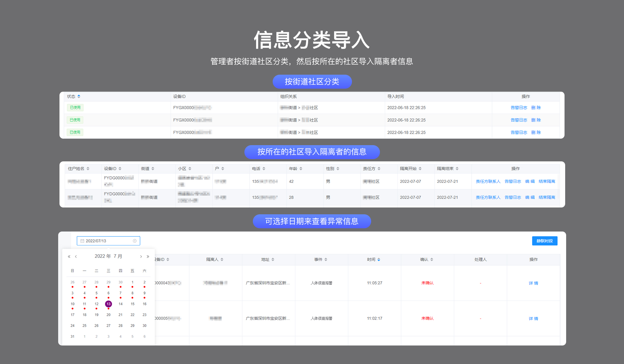Click the 可选择日期来查看异常信息 pill label
This screenshot has height=364, width=624.
point(312,221)
